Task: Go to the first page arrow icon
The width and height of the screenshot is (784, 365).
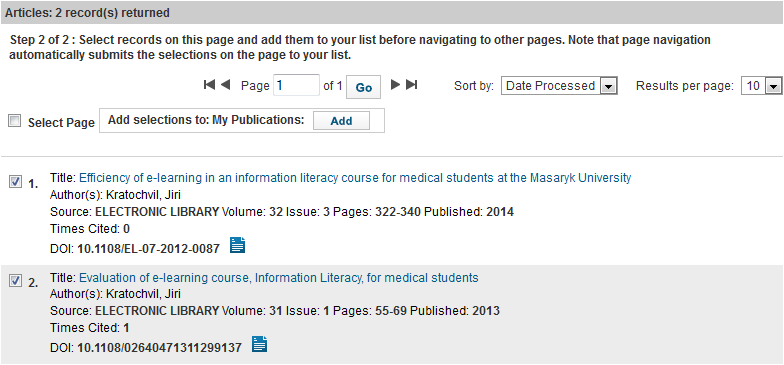Action: tap(209, 85)
